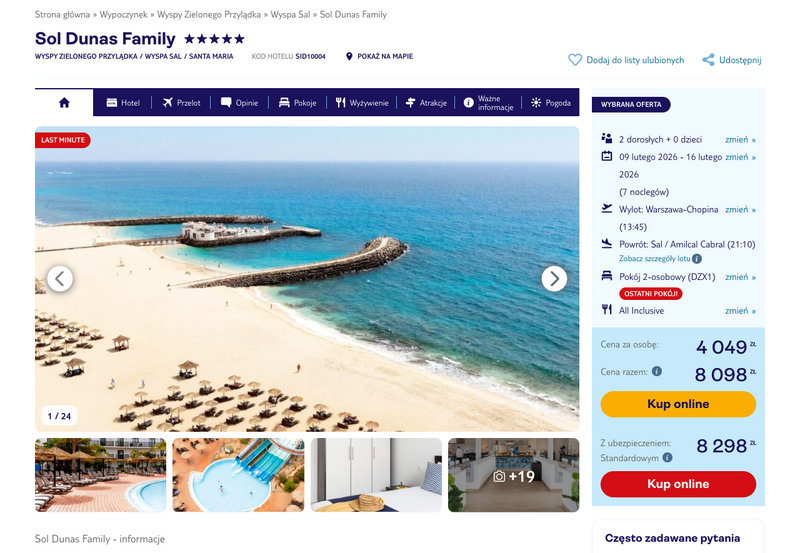Click the share icon next to Udostępnij
Screen dimensions: 800x553
tap(708, 60)
